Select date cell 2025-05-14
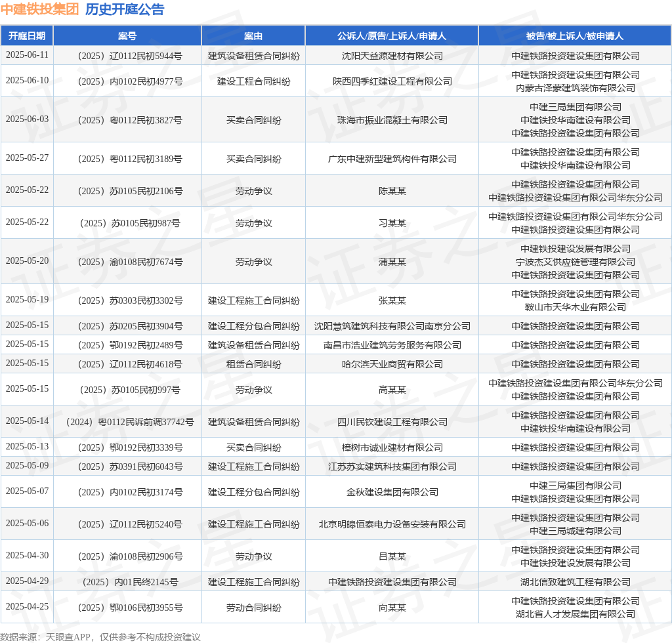 pos(27,421)
